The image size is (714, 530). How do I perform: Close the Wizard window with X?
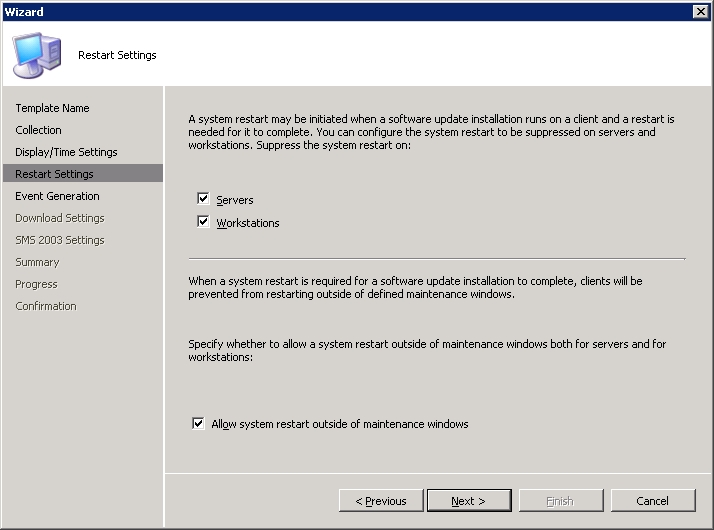point(700,11)
